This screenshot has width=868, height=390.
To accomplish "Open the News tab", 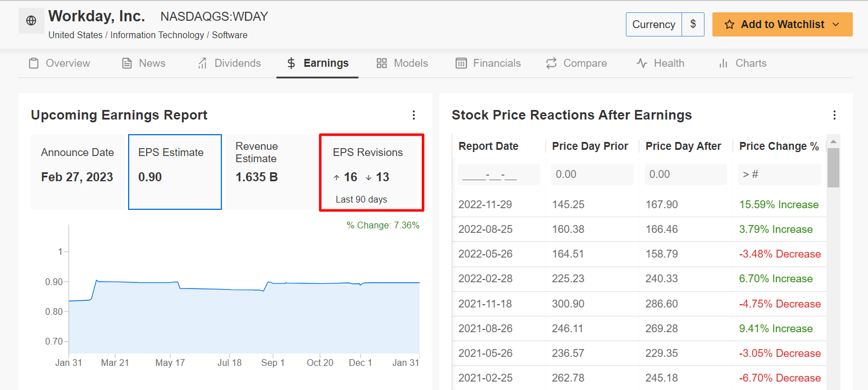I will [x=144, y=63].
